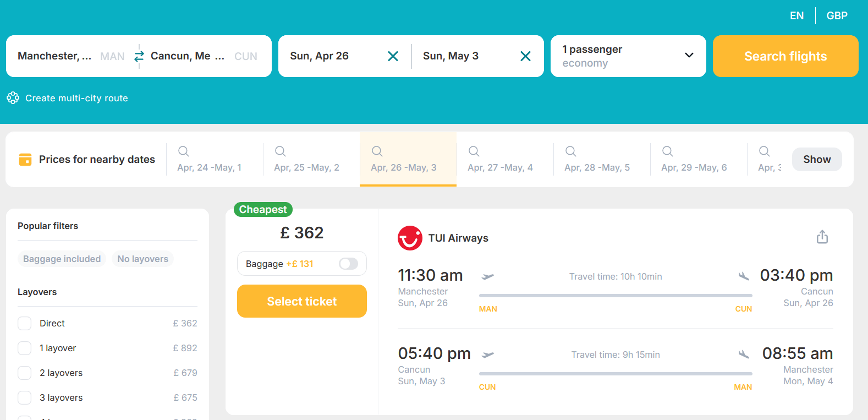Clear the Sun, May 3 return date
868x420 pixels.
point(525,56)
